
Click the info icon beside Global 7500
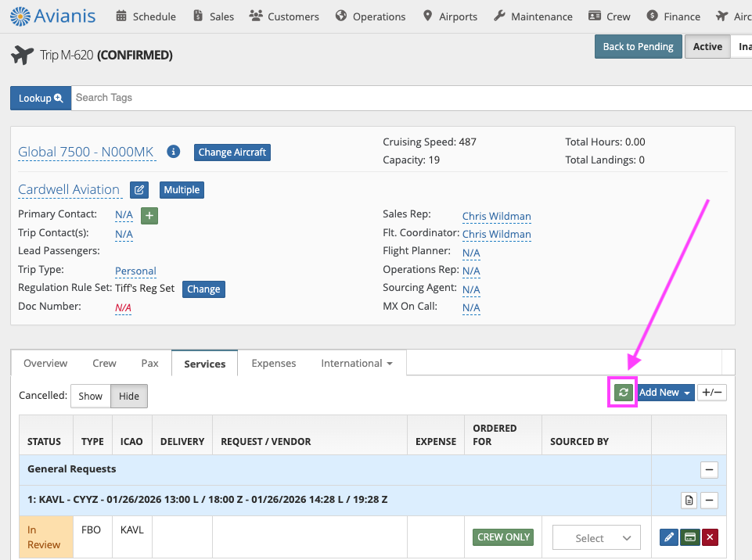[174, 152]
